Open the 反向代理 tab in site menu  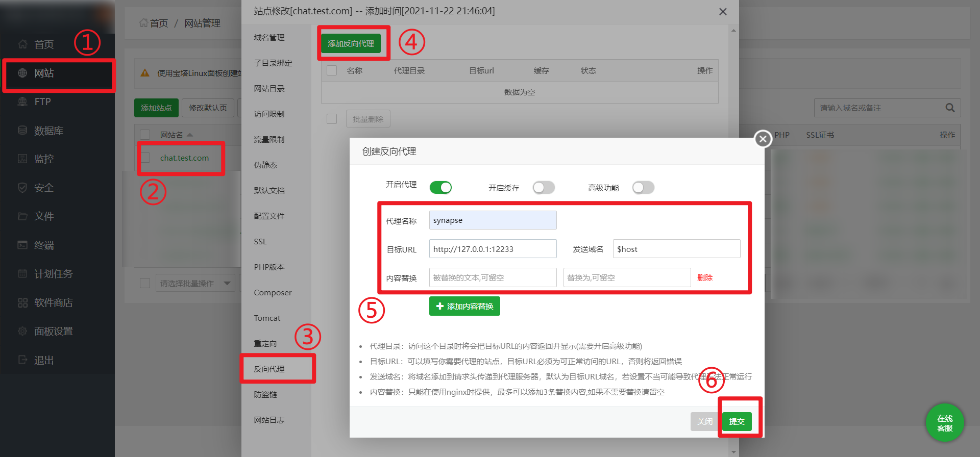pyautogui.click(x=269, y=369)
